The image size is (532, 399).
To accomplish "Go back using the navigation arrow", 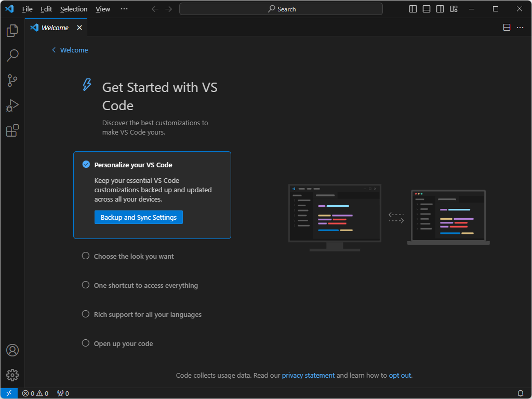I will coord(155,9).
